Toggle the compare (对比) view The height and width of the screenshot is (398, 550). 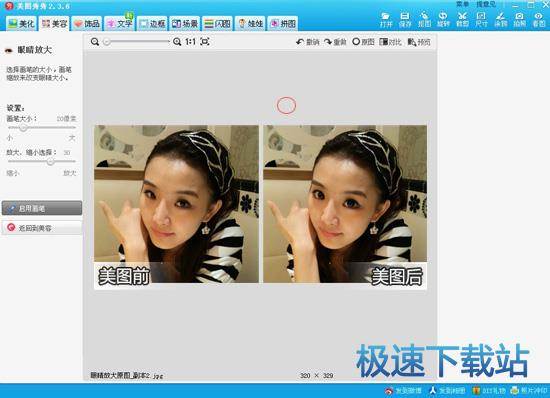pos(390,42)
